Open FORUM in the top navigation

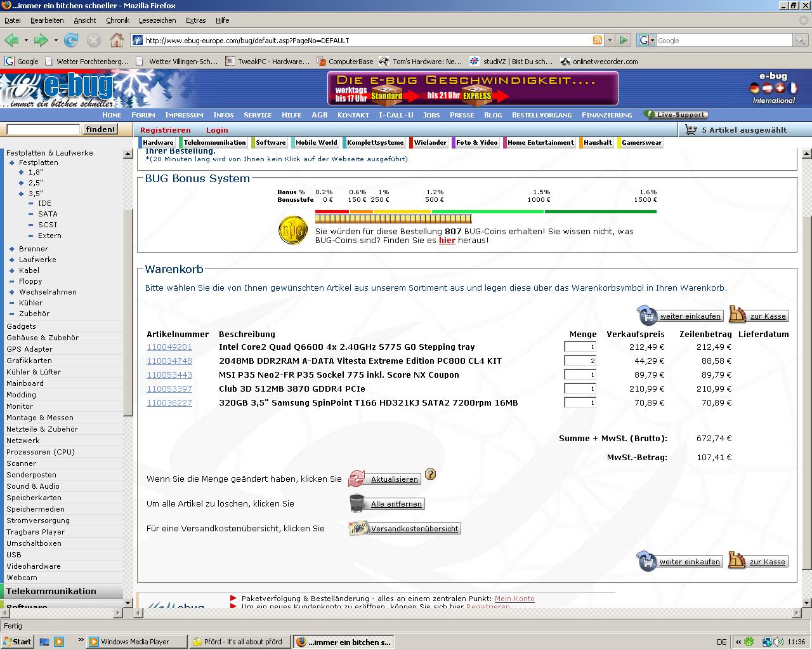[x=143, y=115]
